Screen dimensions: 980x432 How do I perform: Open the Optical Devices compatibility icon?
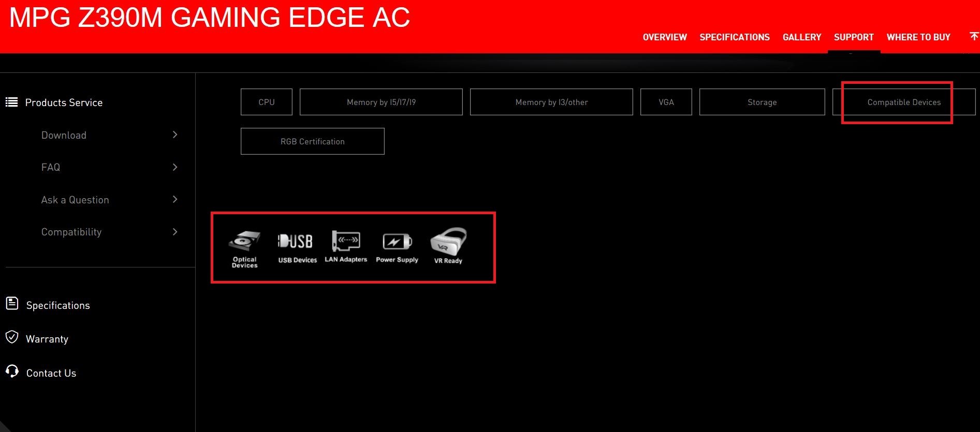tap(244, 247)
